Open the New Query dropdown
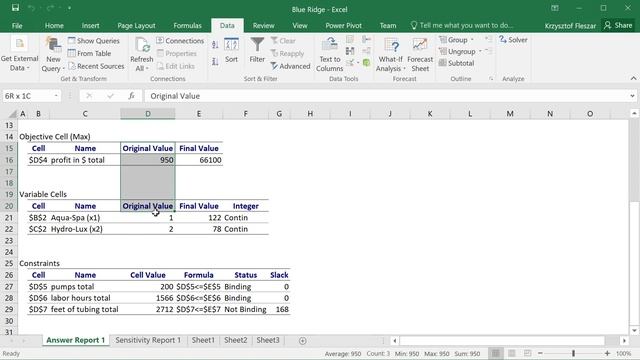This screenshot has height=360, width=640. pos(53,54)
